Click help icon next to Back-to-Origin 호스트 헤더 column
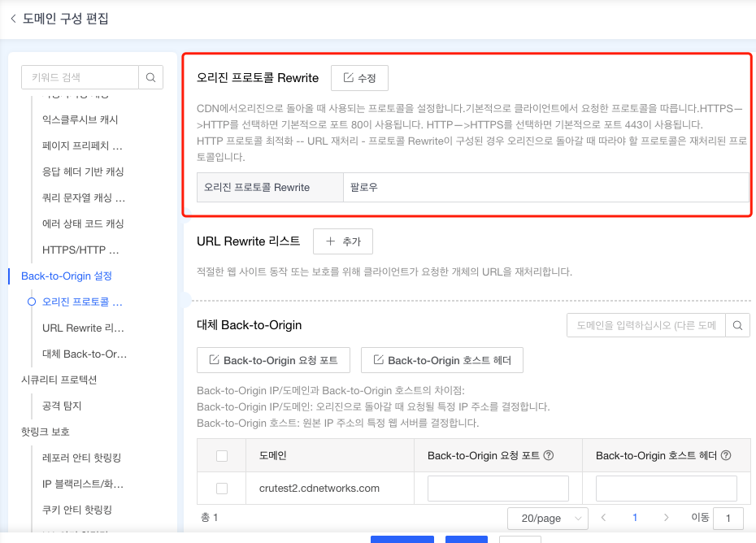This screenshot has height=543, width=756. tap(726, 456)
